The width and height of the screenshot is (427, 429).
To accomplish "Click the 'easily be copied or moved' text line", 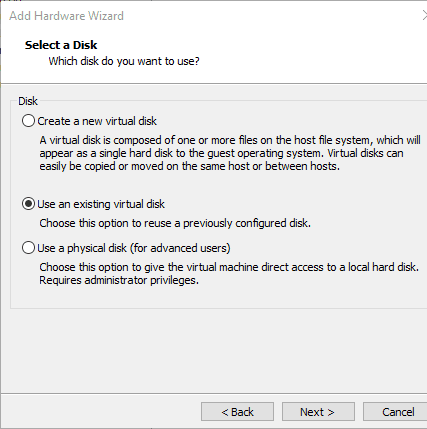I will 190,166.
